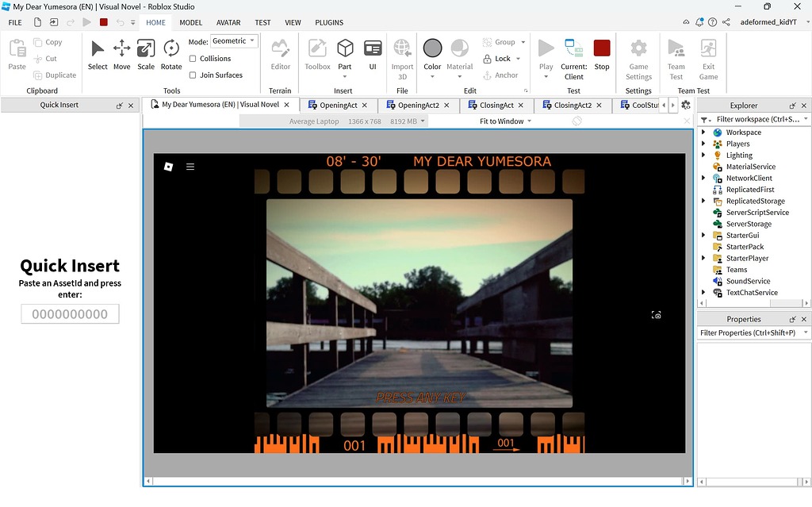Screen dimensions: 812x507
Task: Click the Material editor icon
Action: pos(461,49)
